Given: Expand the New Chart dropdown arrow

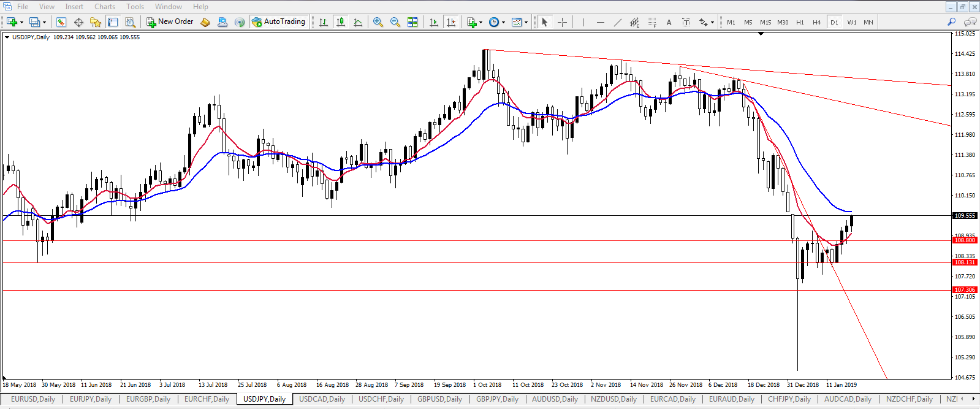Looking at the screenshot, I should pos(21,22).
